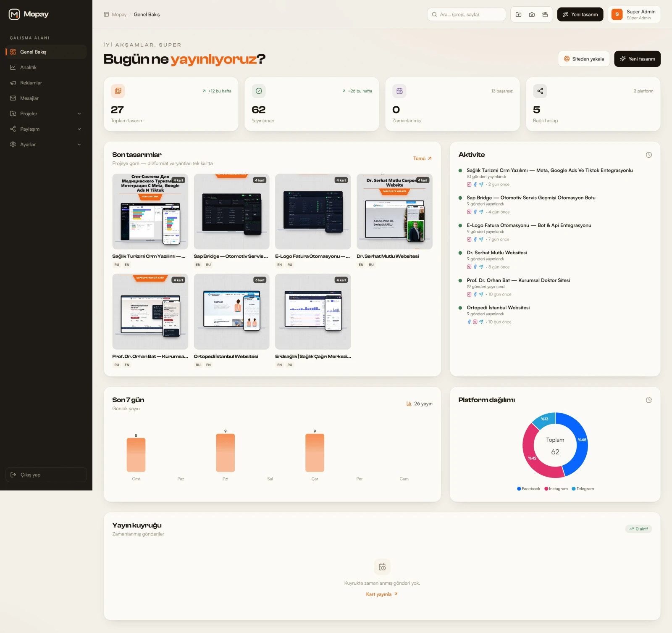Expand the Paylaşım submenu chevron
The image size is (672, 633).
[79, 129]
